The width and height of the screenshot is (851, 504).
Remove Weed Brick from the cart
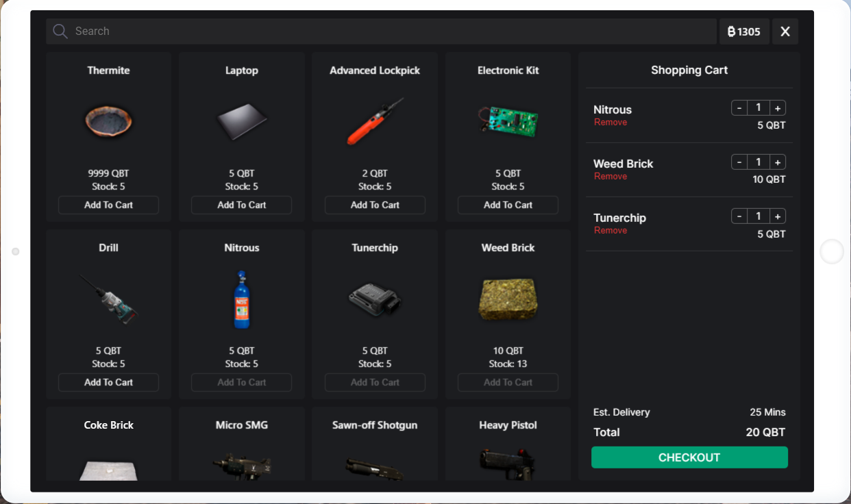click(610, 177)
